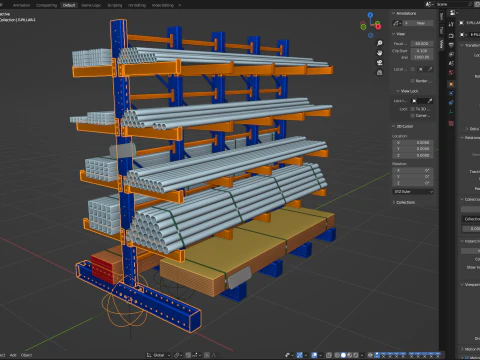This screenshot has height=360, width=480.
Task: Click the snapping magnet icon in header
Action: click(188, 355)
